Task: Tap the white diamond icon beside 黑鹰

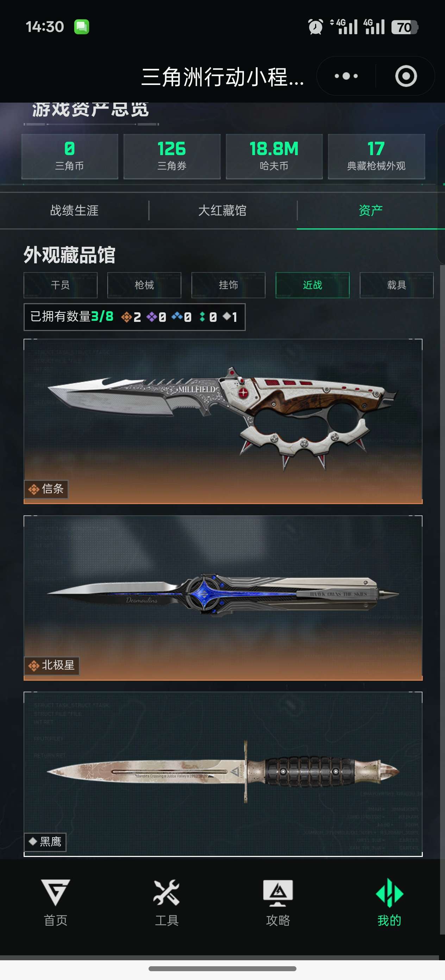Action: [33, 841]
